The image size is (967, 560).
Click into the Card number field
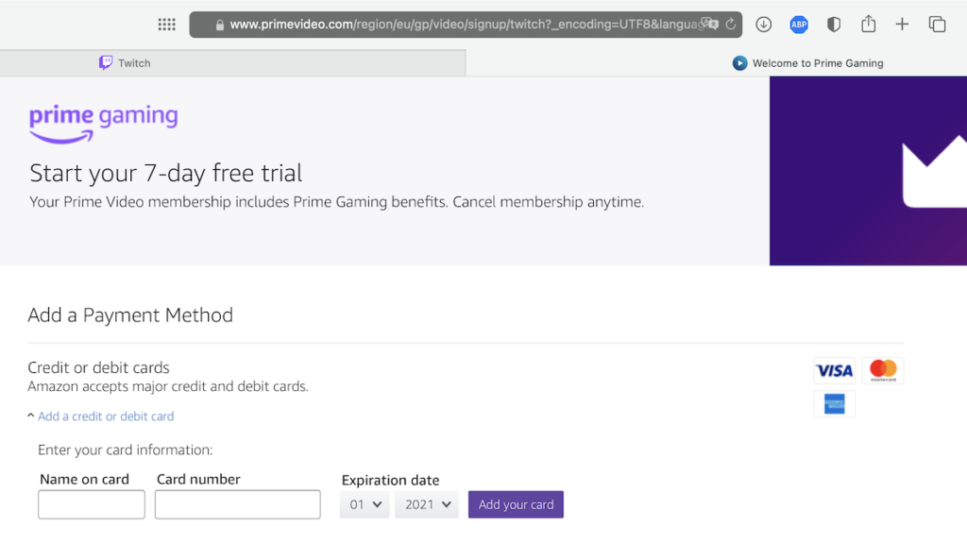(238, 504)
